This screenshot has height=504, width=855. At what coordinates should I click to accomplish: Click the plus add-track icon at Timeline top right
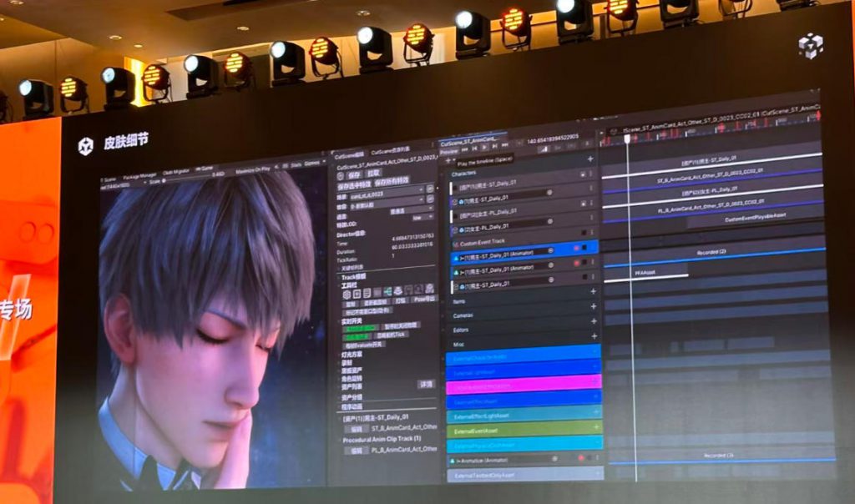(591, 159)
